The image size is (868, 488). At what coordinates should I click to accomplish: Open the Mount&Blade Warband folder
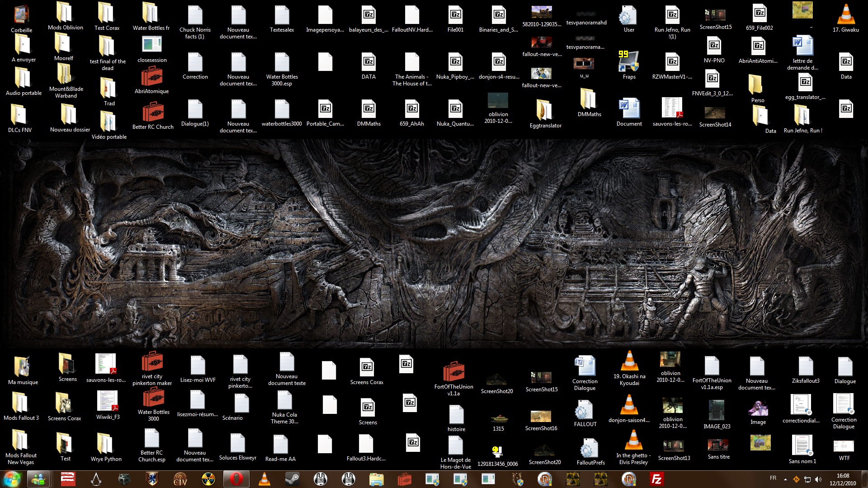(66, 80)
